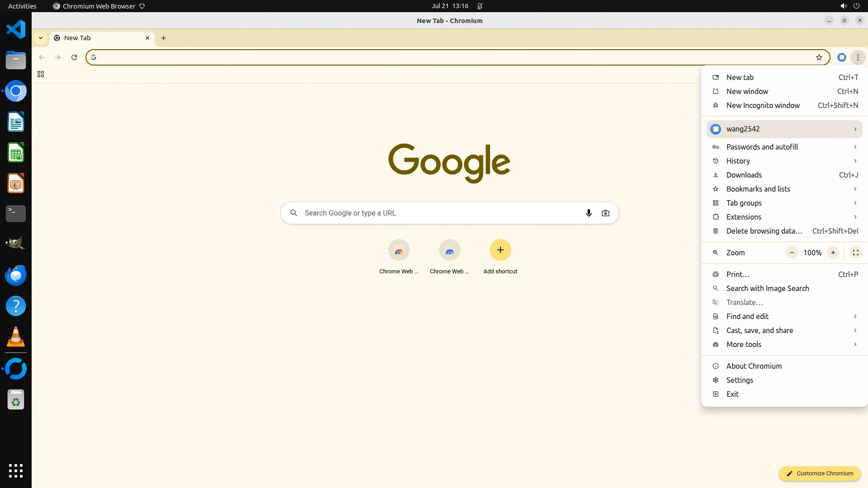Increase zoom with plus button
868x488 pixels.
coord(833,253)
